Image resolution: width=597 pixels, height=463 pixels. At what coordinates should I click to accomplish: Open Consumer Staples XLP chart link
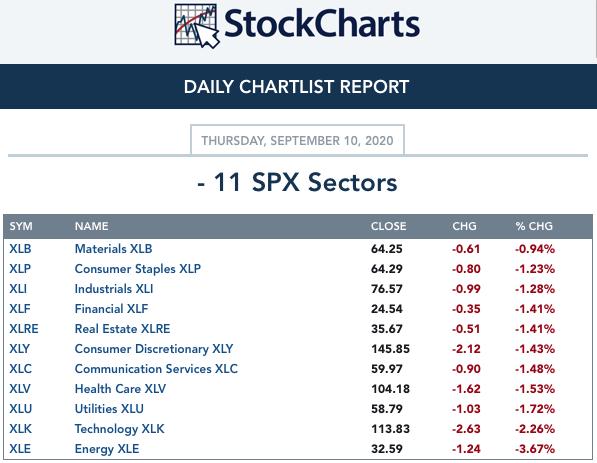pos(138,269)
